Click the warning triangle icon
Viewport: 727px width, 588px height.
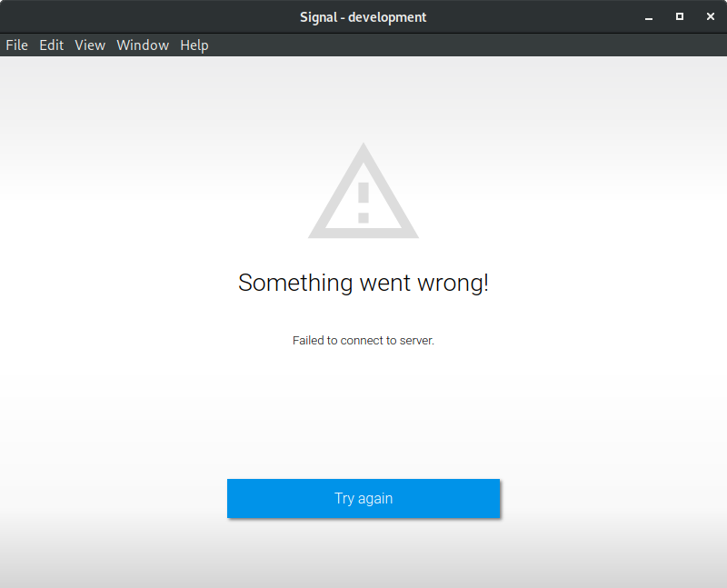(x=363, y=191)
